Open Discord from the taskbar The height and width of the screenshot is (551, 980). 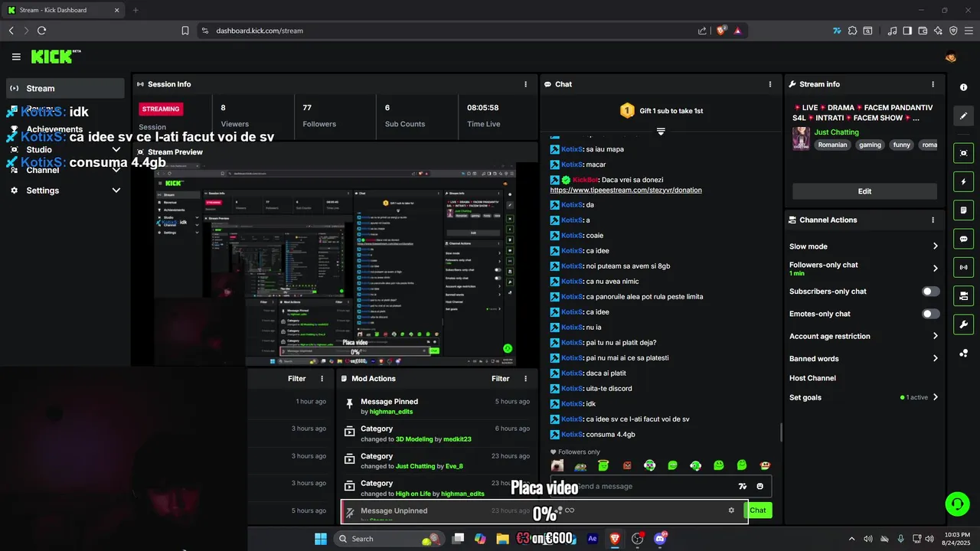[x=660, y=539]
